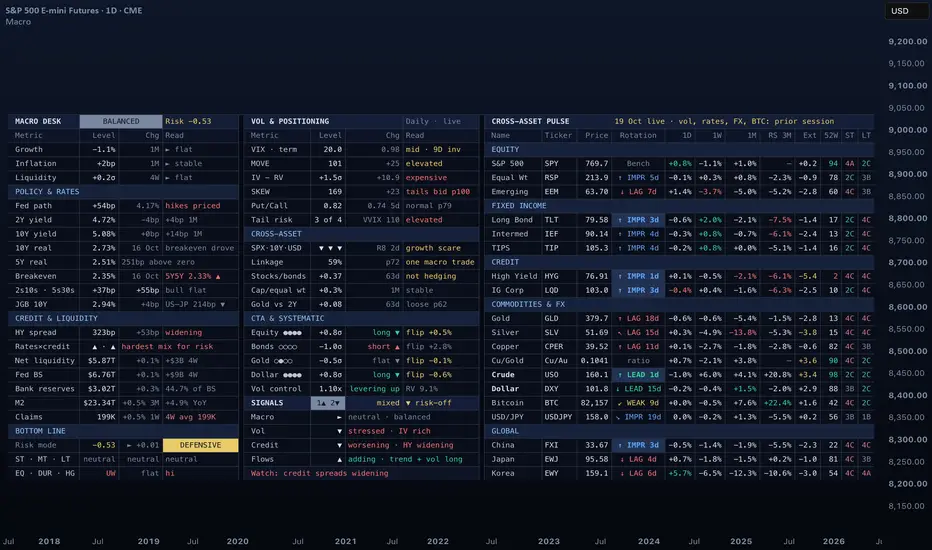Click the Fed BS value $6.76T
The image size is (932, 550).
(102, 375)
